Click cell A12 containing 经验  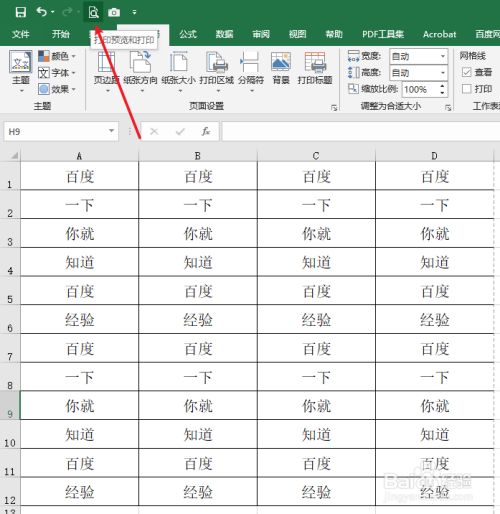(x=79, y=492)
